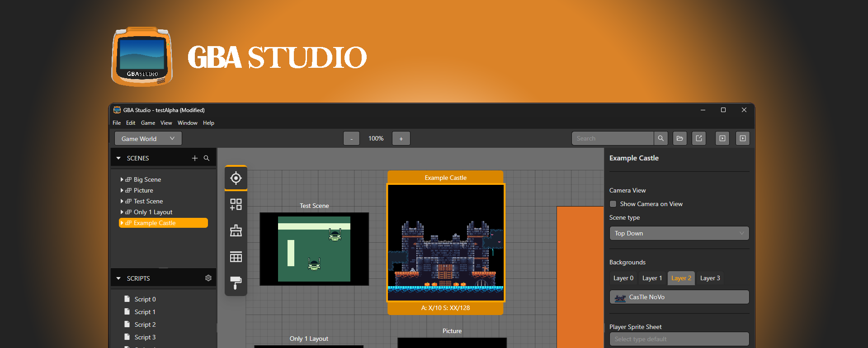Screen dimensions: 868x348
Task: Click Script 0 file icon
Action: tap(127, 299)
